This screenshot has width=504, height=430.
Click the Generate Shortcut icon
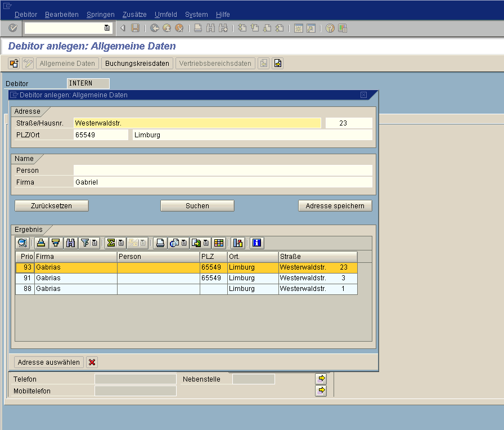click(x=311, y=28)
